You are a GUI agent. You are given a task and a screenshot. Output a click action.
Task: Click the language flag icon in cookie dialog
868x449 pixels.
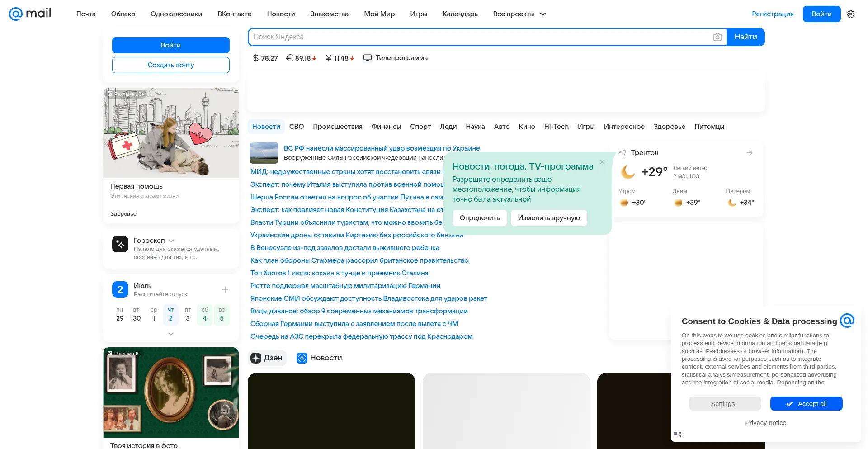pos(678,435)
